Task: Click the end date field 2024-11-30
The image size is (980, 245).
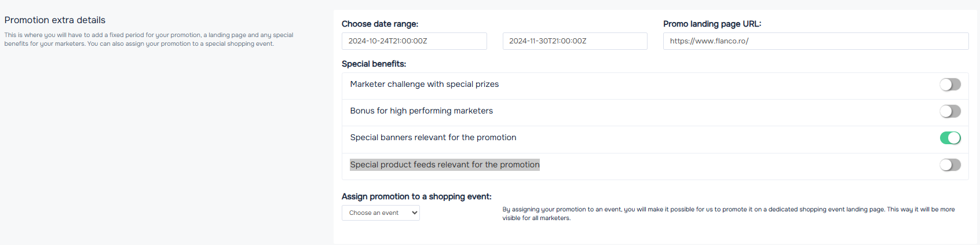Action: coord(575,41)
